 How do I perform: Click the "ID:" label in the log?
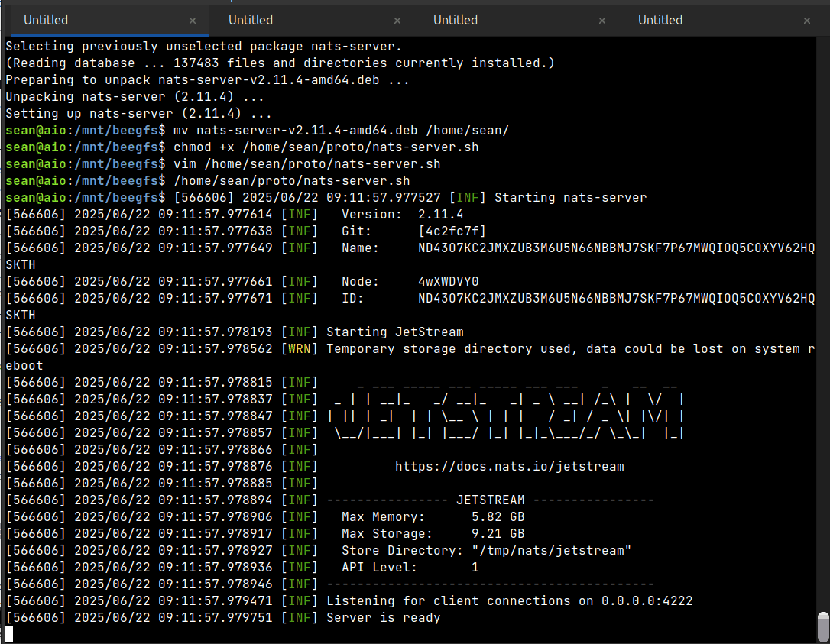pyautogui.click(x=352, y=299)
